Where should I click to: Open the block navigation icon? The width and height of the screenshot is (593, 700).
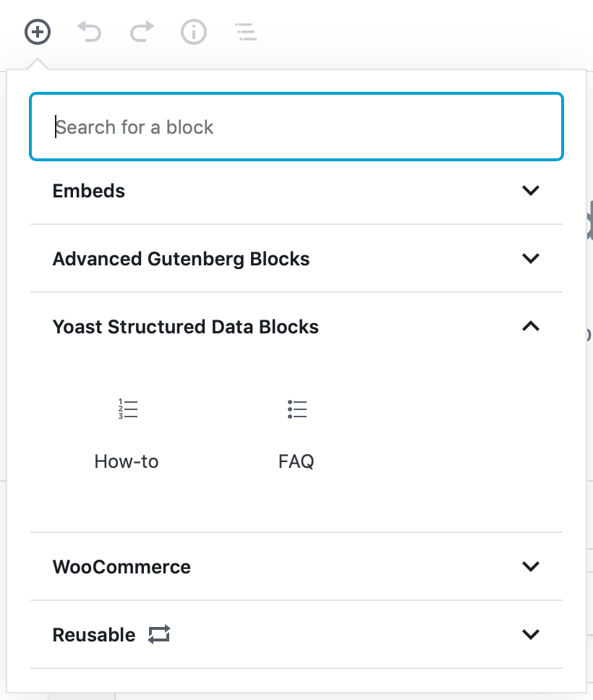(246, 32)
